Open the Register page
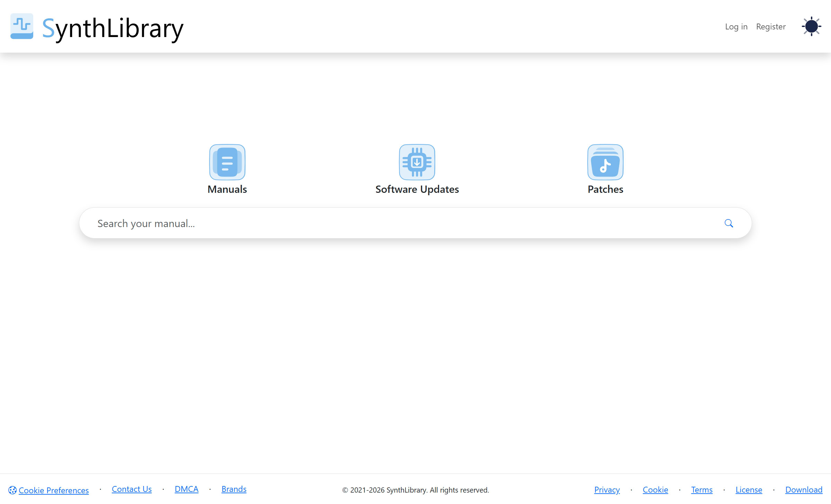Image resolution: width=831 pixels, height=504 pixels. click(771, 27)
